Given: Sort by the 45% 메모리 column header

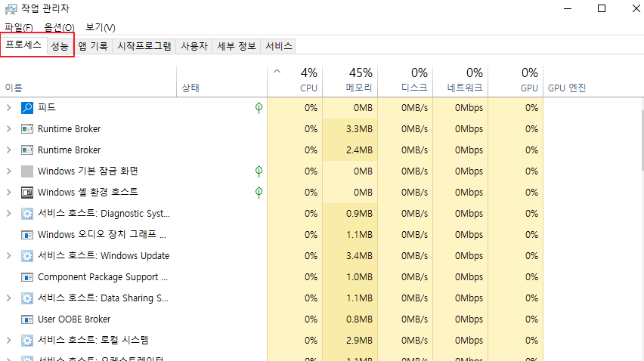Looking at the screenshot, I should pos(350,82).
